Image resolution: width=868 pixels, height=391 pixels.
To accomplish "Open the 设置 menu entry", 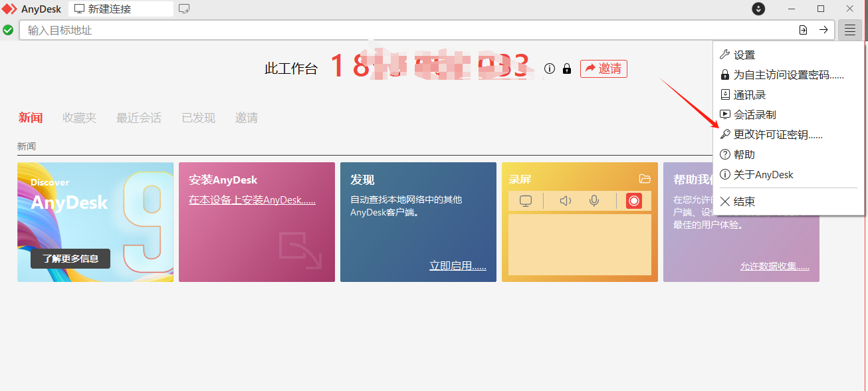I will point(788,55).
